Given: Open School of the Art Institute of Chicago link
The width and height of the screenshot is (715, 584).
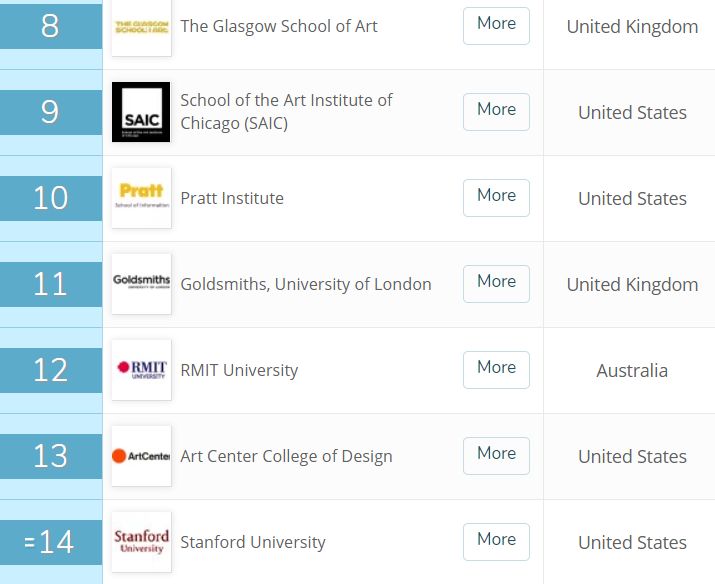Looking at the screenshot, I should (x=286, y=112).
